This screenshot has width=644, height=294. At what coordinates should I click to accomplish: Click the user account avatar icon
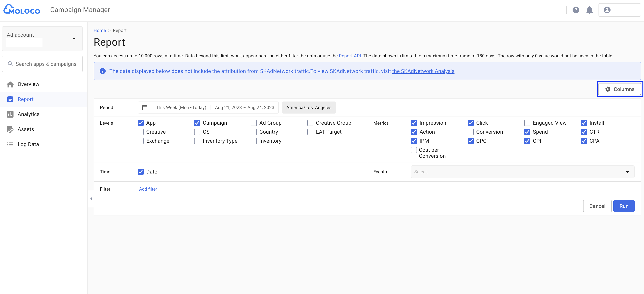pyautogui.click(x=607, y=10)
